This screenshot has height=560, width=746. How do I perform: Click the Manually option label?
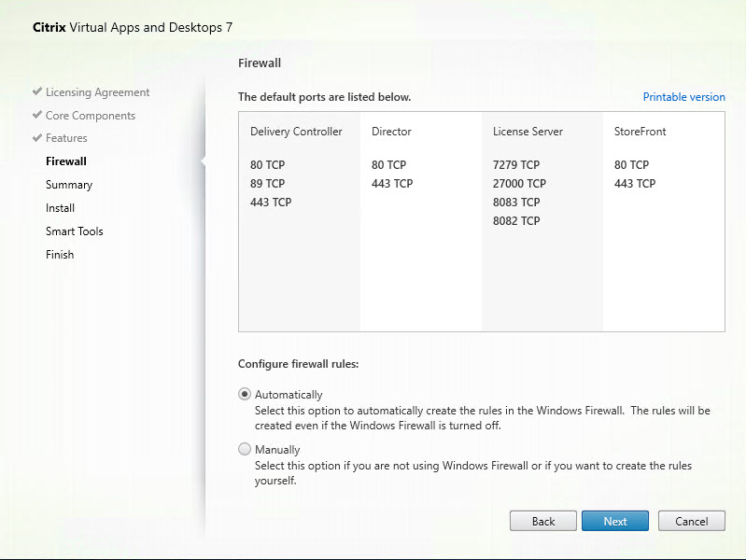277,450
